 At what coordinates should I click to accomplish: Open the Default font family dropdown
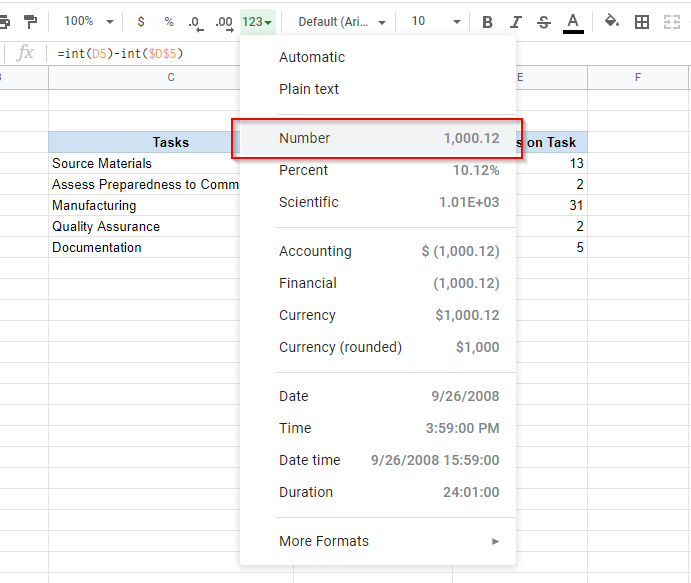[340, 21]
